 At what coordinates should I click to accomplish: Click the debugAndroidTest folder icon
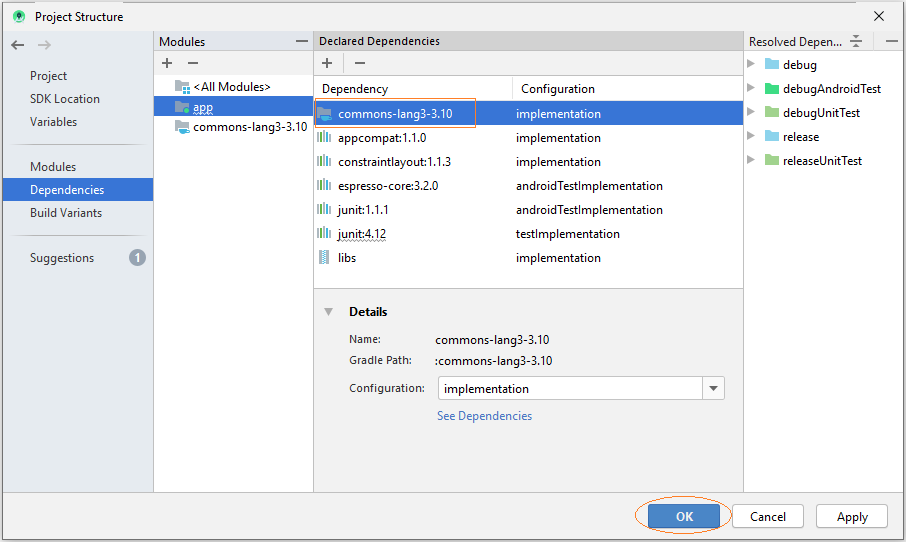[x=772, y=88]
